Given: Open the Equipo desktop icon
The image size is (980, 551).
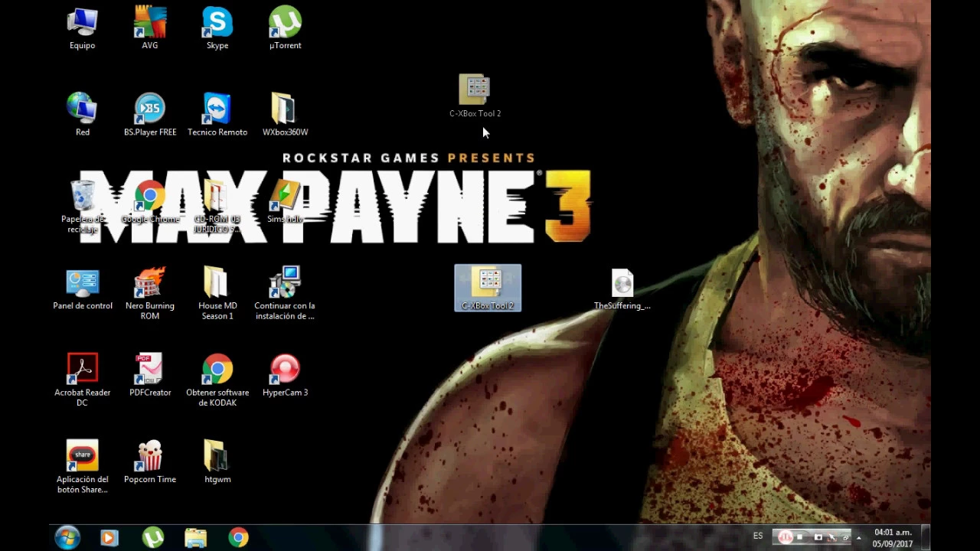Looking at the screenshot, I should point(83,28).
